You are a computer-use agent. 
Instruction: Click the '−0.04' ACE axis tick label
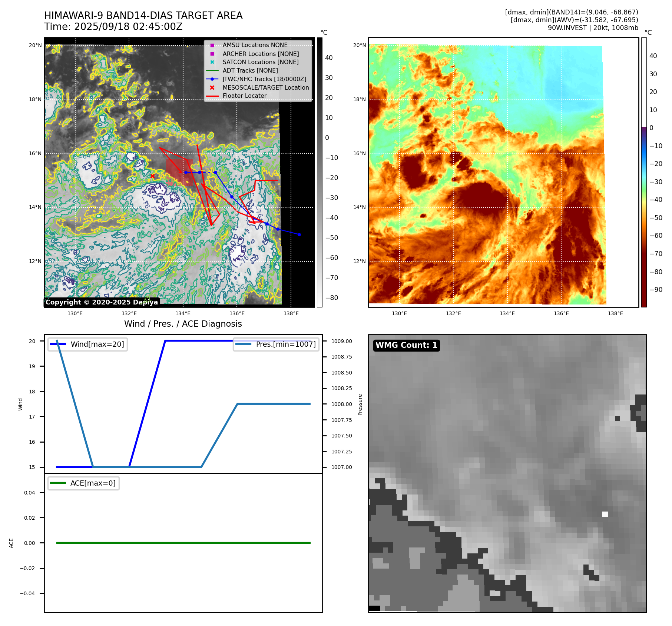pyautogui.click(x=27, y=593)
